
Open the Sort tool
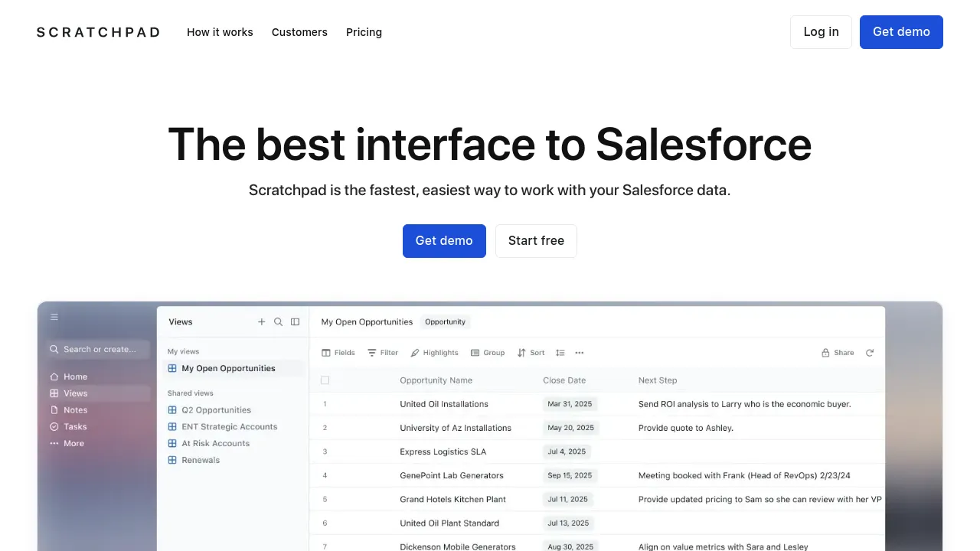pos(531,353)
